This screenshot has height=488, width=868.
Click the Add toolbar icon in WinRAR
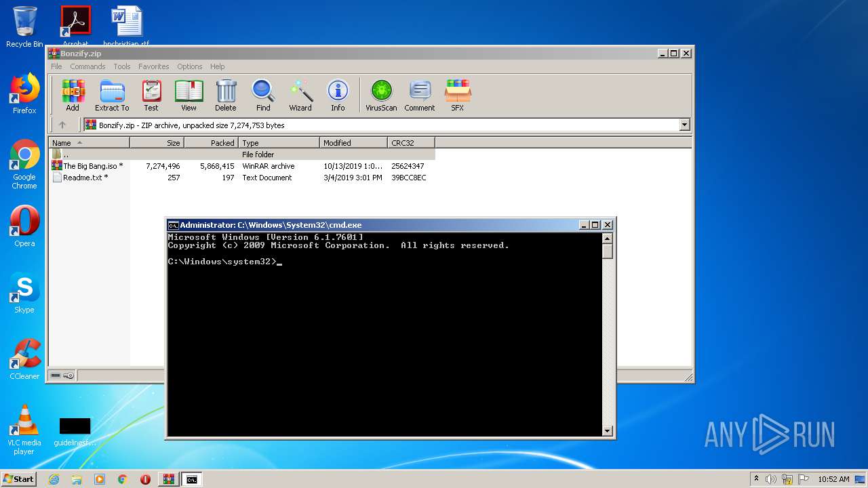pos(73,95)
